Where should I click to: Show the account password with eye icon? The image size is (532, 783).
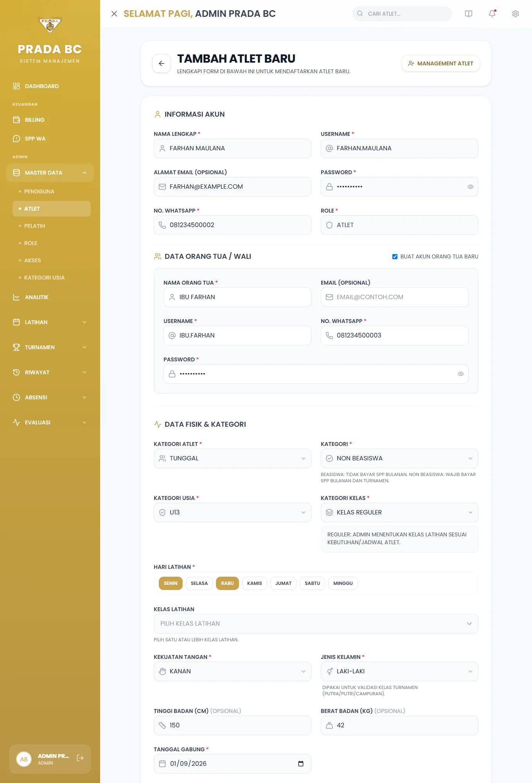coord(471,187)
